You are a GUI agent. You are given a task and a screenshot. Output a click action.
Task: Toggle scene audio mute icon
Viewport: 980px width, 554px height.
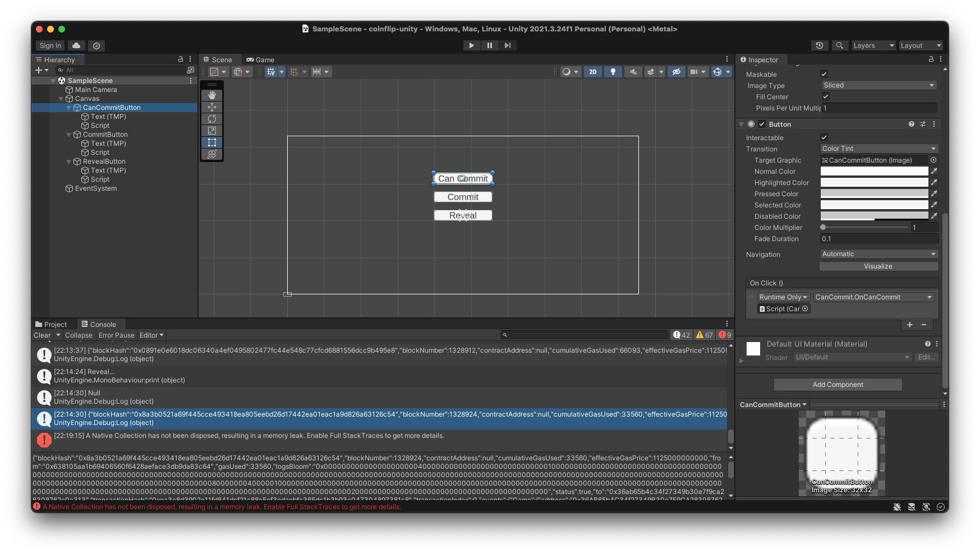pyautogui.click(x=633, y=72)
